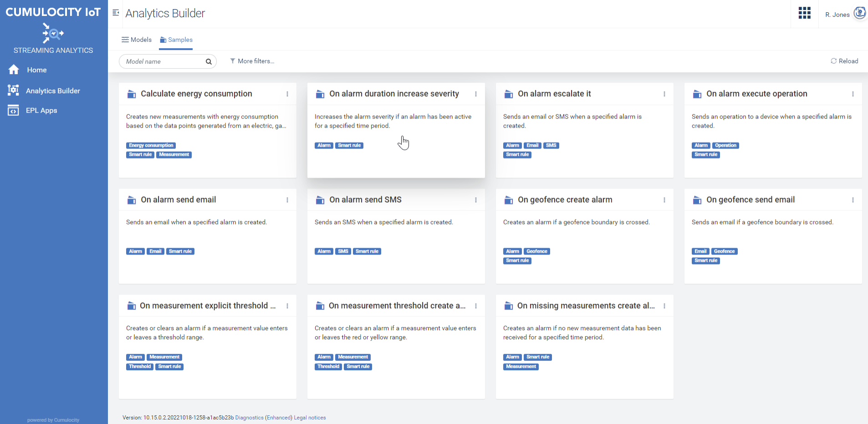Collapse the navigator with the hamburger icon
This screenshot has width=868, height=424.
[x=116, y=13]
